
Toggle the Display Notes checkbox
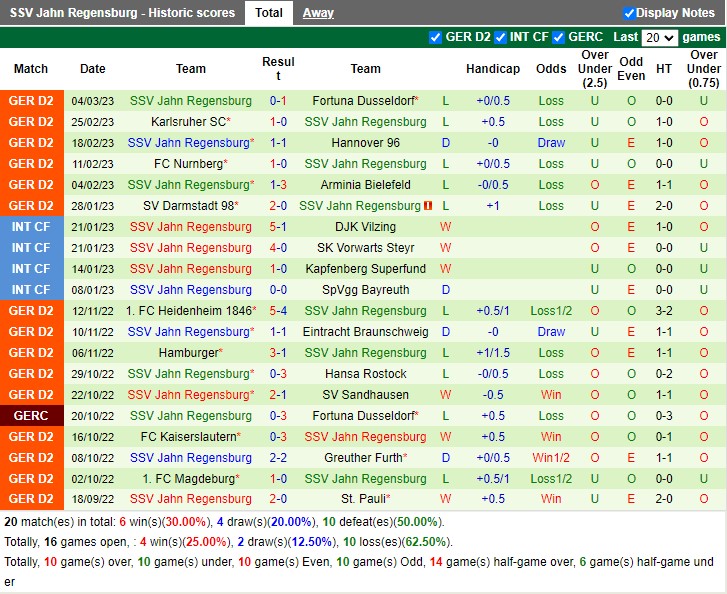tap(629, 13)
